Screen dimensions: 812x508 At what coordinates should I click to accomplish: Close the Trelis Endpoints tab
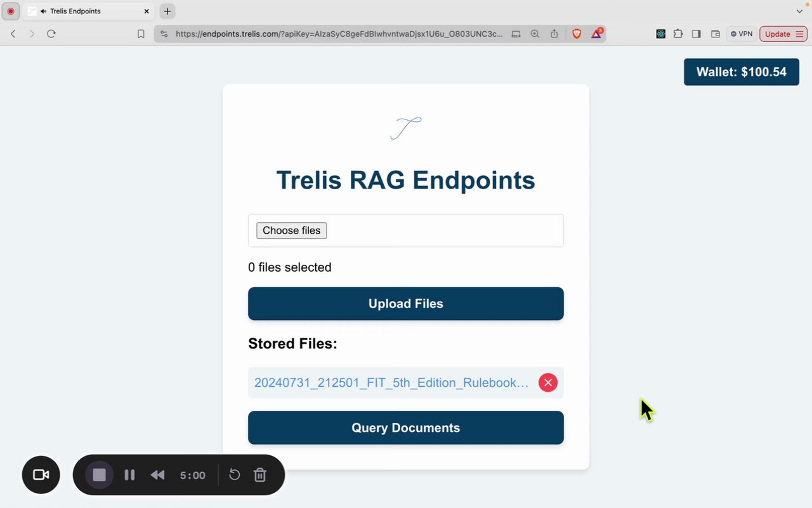tap(147, 11)
